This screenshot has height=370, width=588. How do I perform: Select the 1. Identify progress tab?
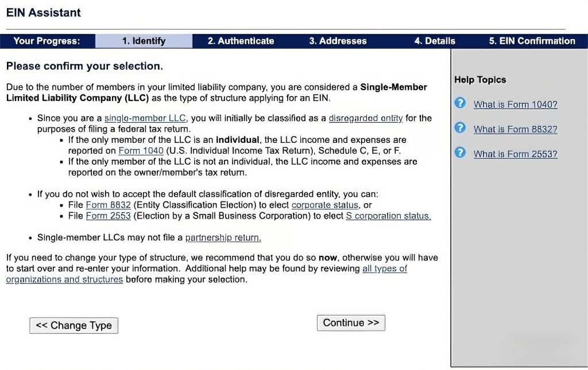point(144,41)
